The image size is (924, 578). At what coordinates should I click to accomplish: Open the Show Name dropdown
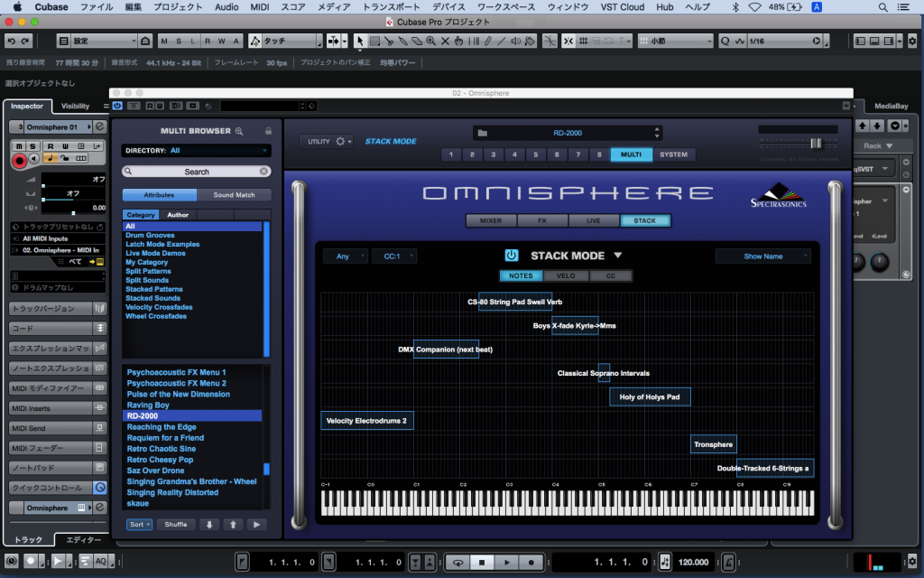pyautogui.click(x=763, y=256)
